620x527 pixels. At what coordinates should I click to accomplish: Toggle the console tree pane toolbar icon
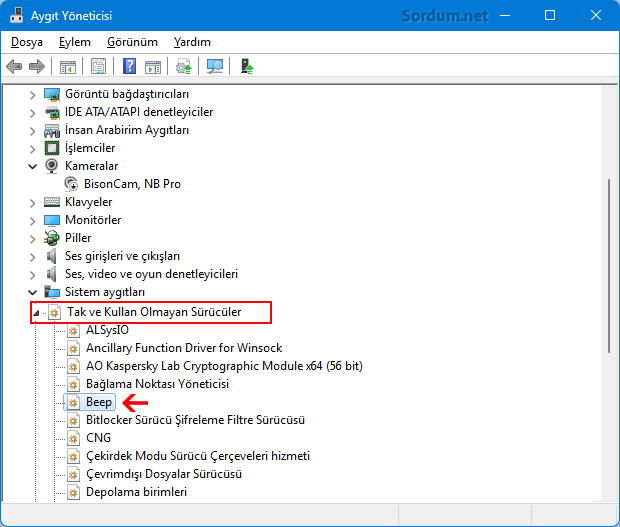point(68,66)
